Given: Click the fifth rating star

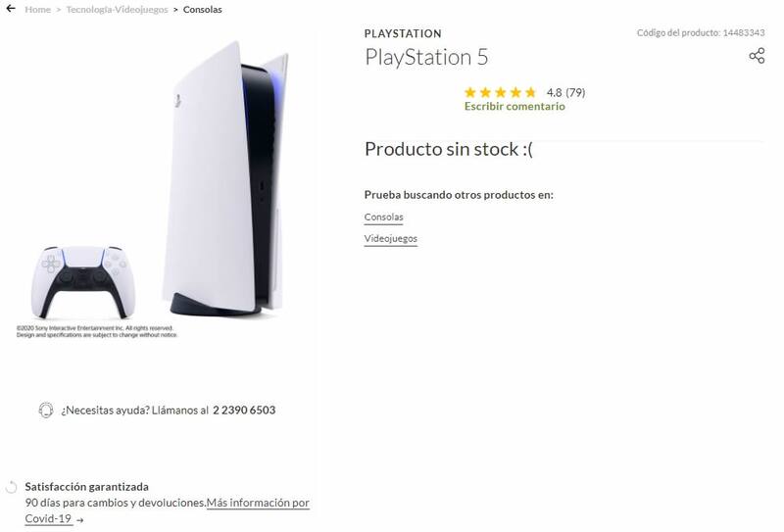Looking at the screenshot, I should tap(530, 92).
